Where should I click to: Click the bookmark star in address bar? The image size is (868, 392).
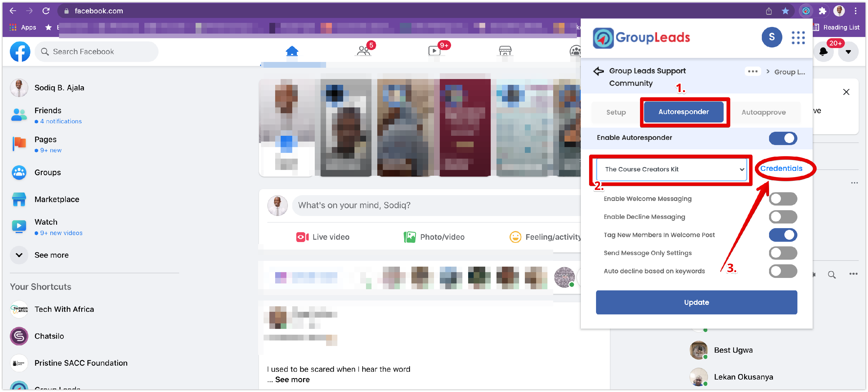(x=785, y=11)
